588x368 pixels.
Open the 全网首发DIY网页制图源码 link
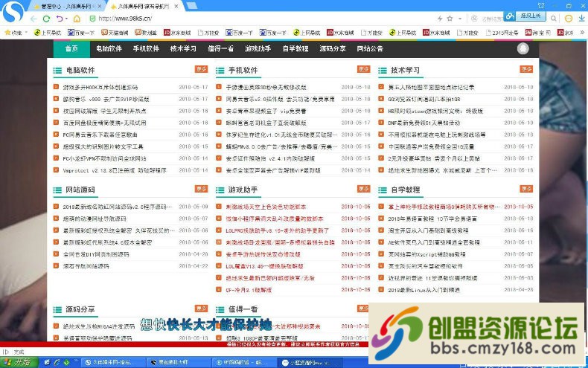tap(96, 254)
